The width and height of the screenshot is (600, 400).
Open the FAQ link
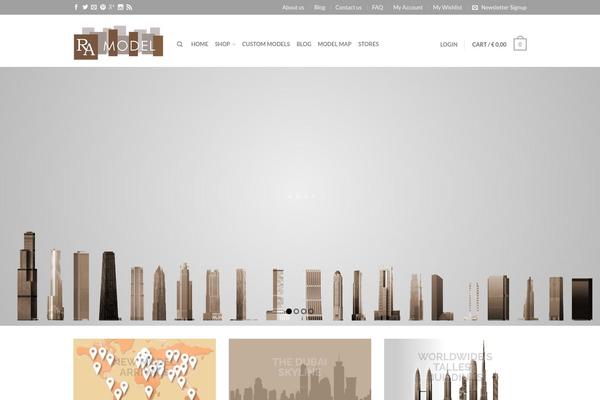pos(377,7)
